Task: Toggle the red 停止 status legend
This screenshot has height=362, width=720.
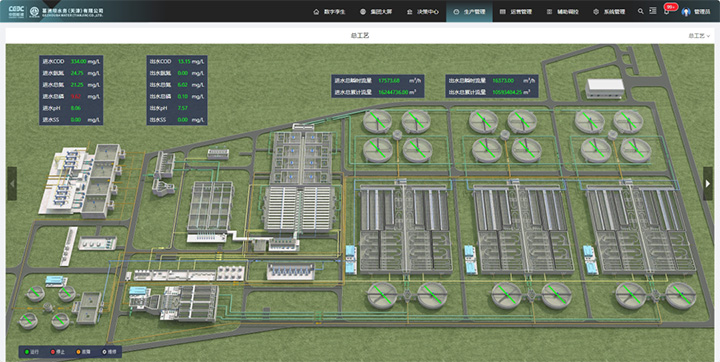Action: tap(57, 352)
